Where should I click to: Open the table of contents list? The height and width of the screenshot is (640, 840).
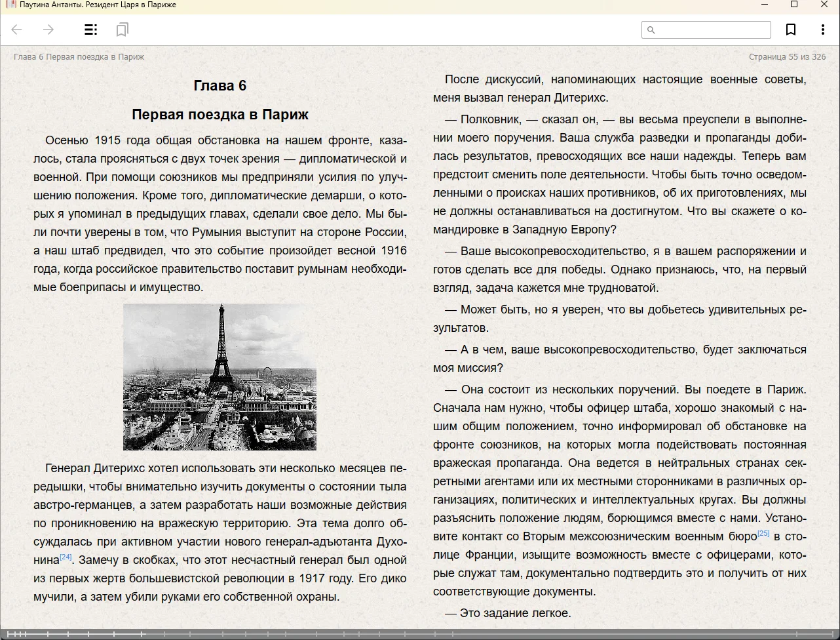(x=91, y=30)
